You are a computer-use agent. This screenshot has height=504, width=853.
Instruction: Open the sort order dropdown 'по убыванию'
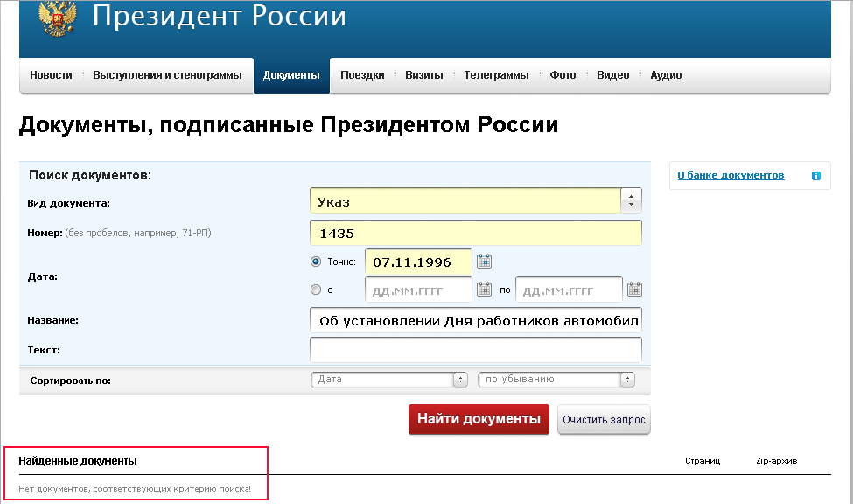coord(556,380)
